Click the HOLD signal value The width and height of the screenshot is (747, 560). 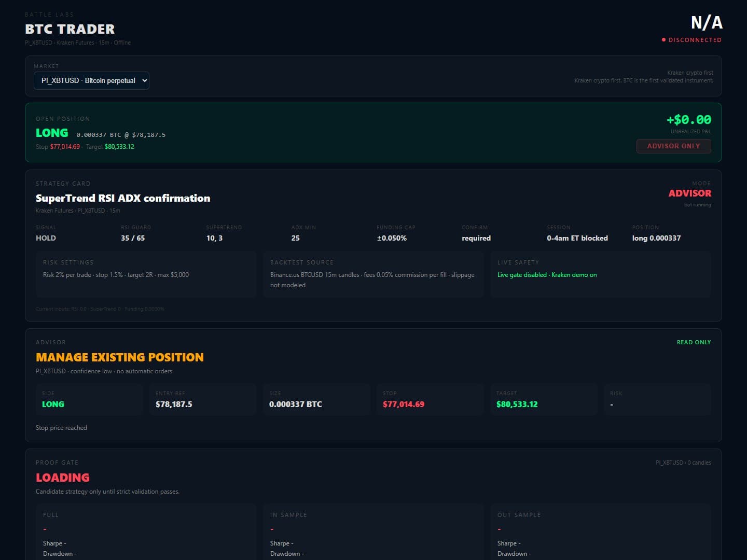(x=46, y=238)
